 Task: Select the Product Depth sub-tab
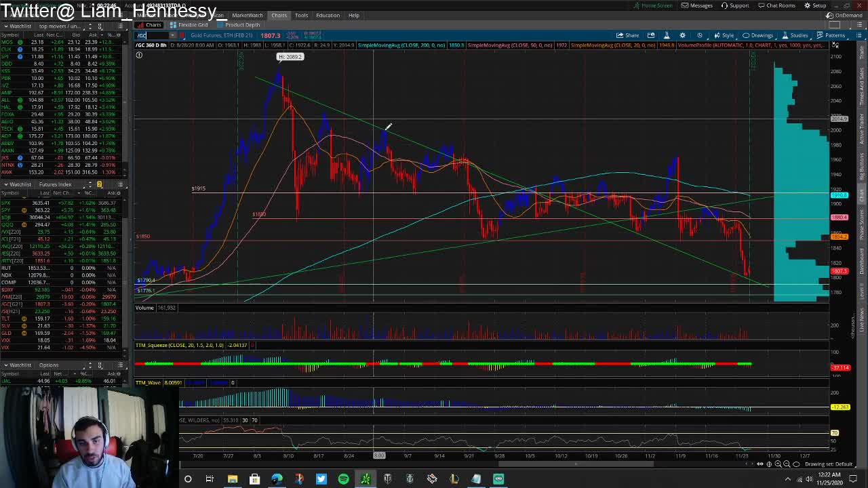239,25
